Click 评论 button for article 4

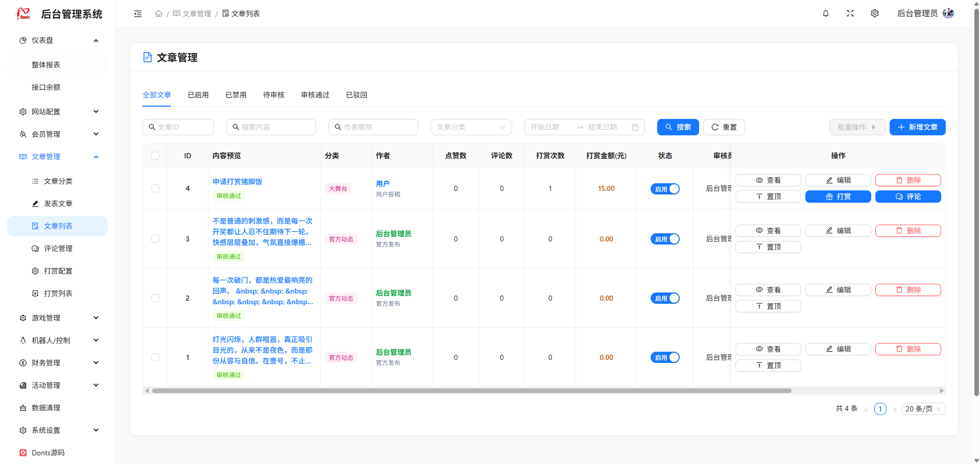click(908, 197)
